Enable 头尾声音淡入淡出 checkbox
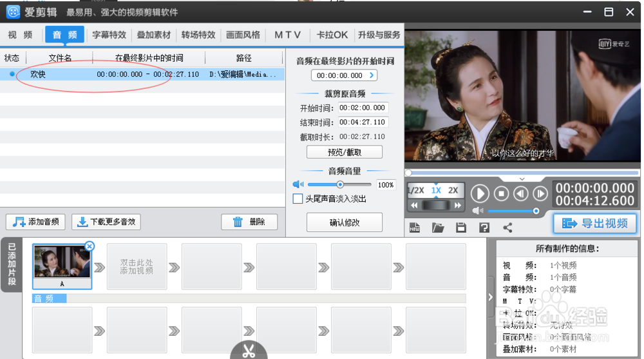Image resolution: width=644 pixels, height=359 pixels. click(x=298, y=199)
